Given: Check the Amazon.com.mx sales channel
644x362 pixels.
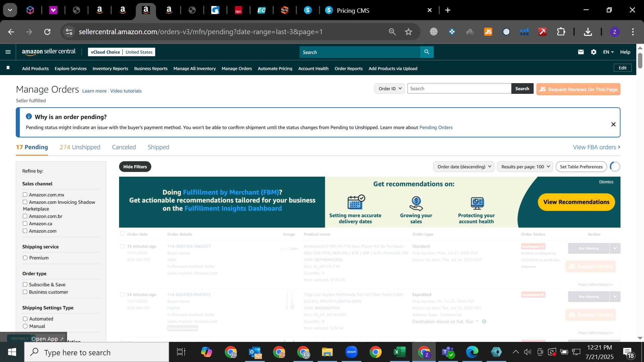Looking at the screenshot, I should (25, 194).
